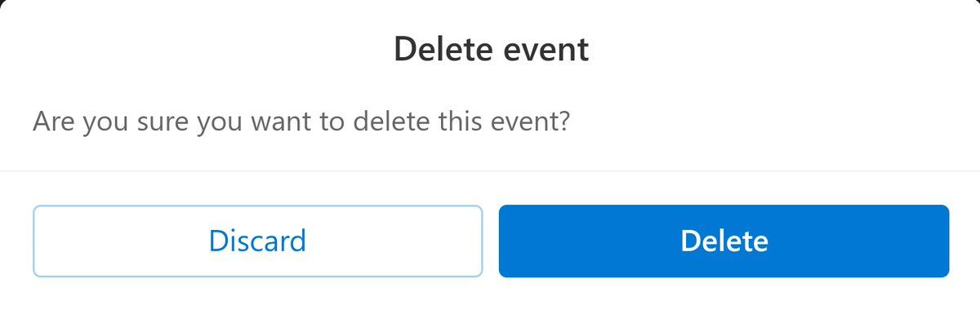Confirm deleting this event
Screen dimensions: 980x332
coord(724,241)
